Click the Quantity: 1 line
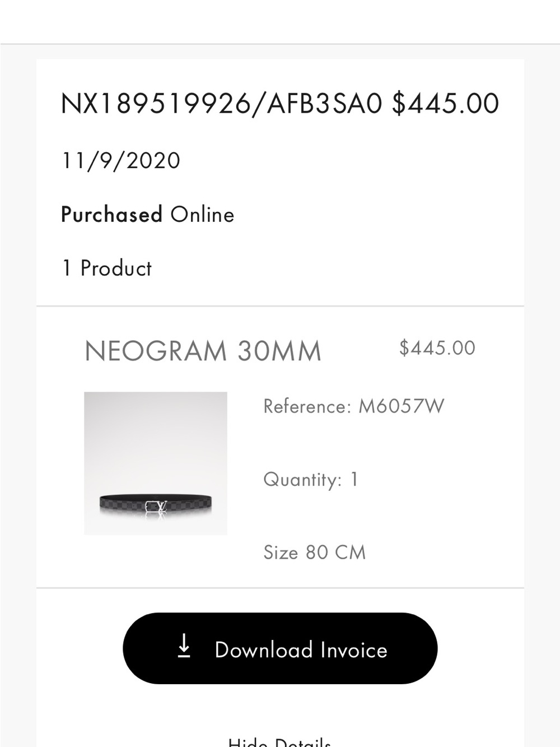 (311, 480)
